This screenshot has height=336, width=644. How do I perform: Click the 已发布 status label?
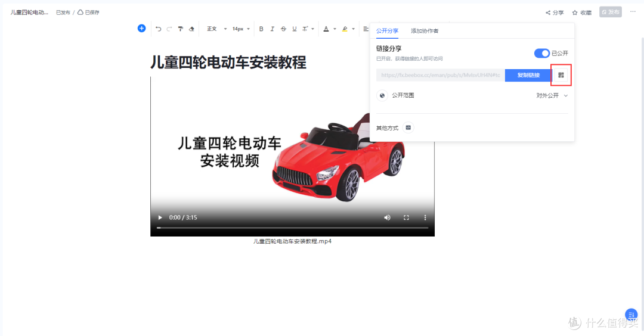coord(63,13)
